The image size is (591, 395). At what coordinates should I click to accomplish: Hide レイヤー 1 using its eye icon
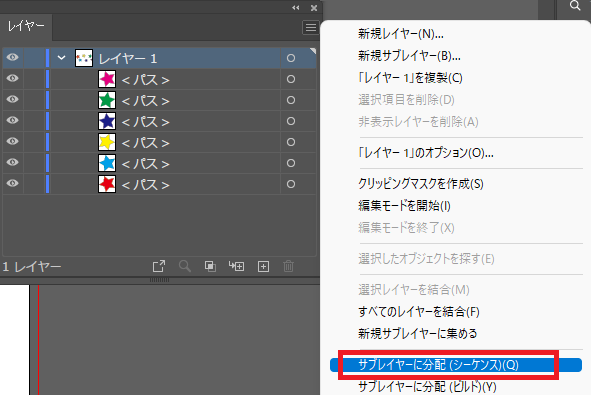(x=12, y=57)
